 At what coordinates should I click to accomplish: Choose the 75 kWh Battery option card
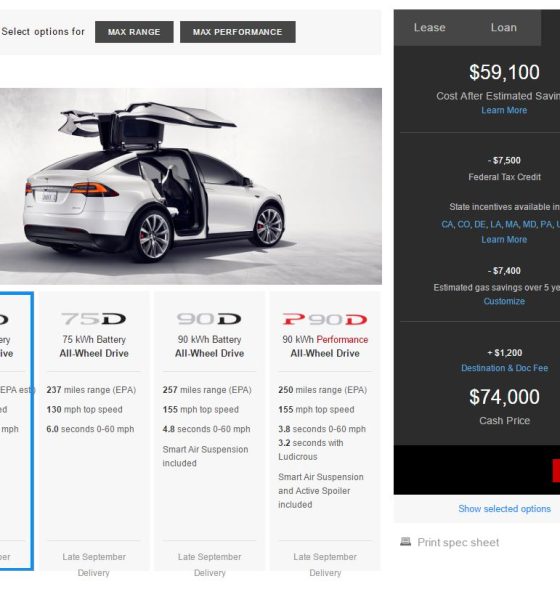click(x=94, y=432)
